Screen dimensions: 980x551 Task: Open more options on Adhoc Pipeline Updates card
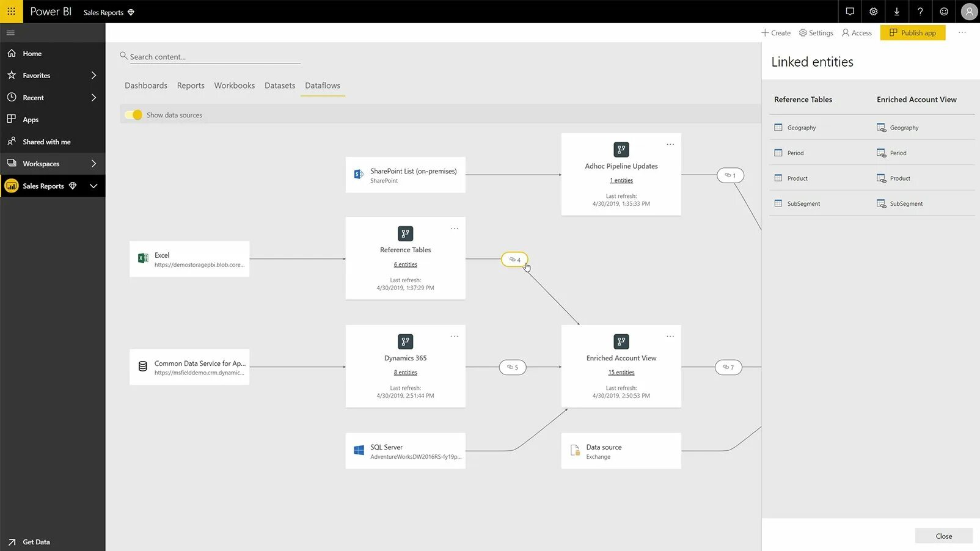coord(670,145)
